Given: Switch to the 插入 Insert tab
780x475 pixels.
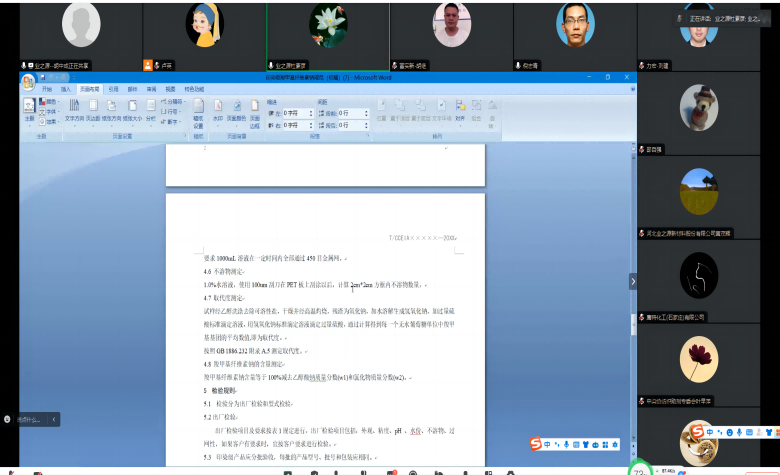Looking at the screenshot, I should click(x=66, y=89).
